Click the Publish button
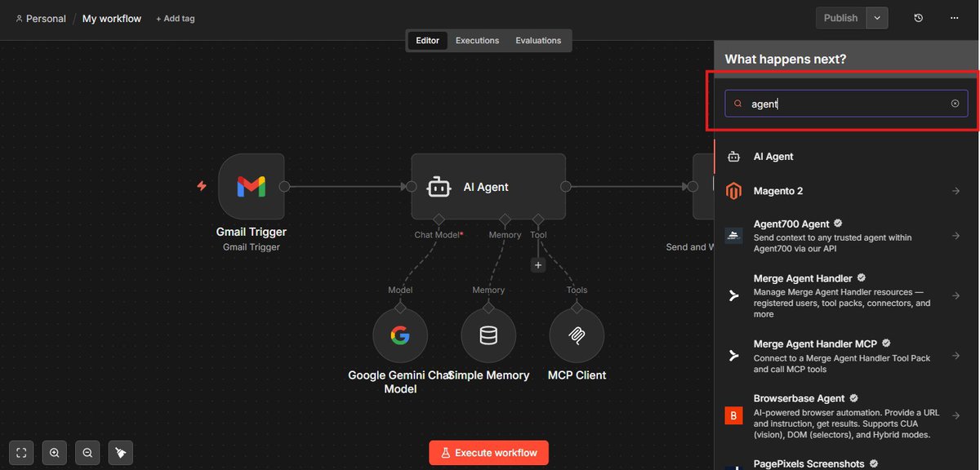This screenshot has height=470, width=980. [x=841, y=17]
